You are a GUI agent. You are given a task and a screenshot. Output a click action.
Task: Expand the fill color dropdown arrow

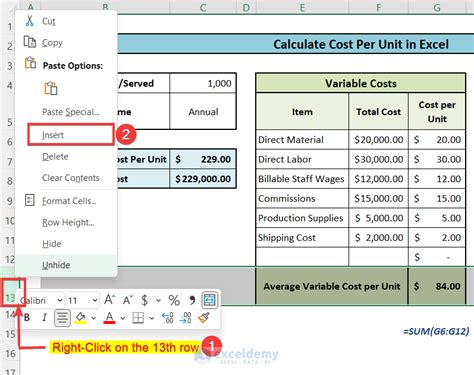(x=94, y=318)
